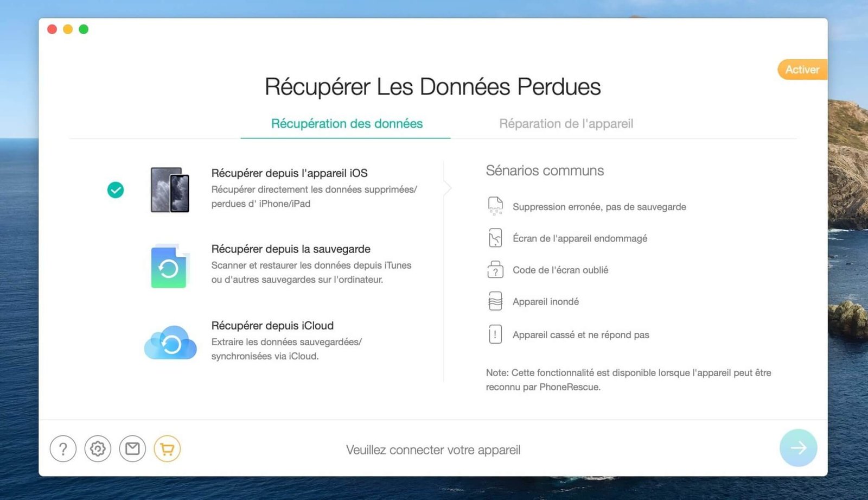
Task: Click the note mentioning PhoneRescue
Action: click(628, 380)
